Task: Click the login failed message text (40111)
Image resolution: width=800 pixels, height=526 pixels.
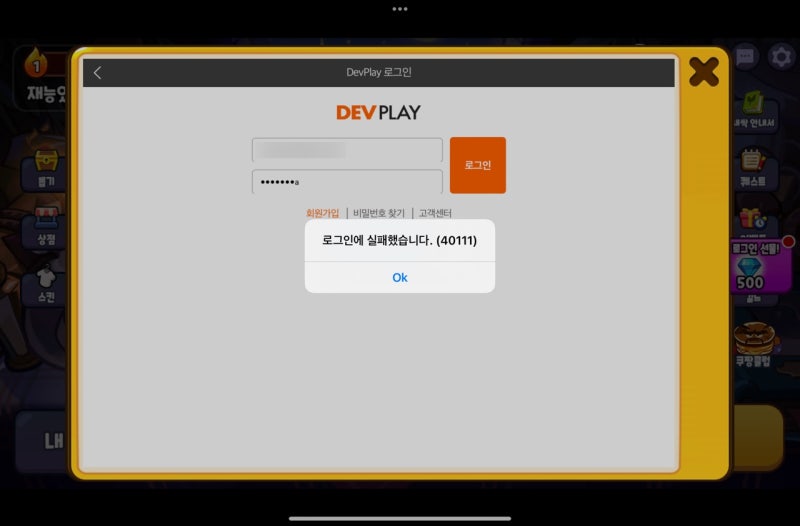Action: (399, 240)
